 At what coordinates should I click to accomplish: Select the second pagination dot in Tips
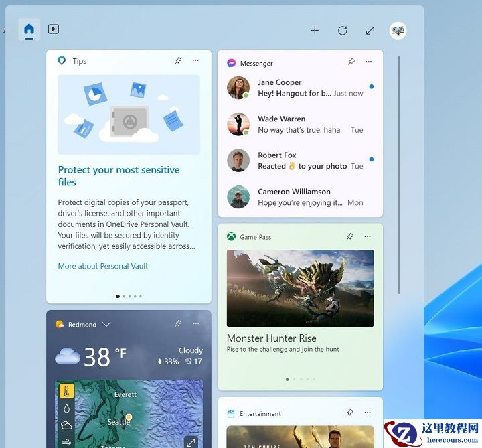pyautogui.click(x=124, y=297)
